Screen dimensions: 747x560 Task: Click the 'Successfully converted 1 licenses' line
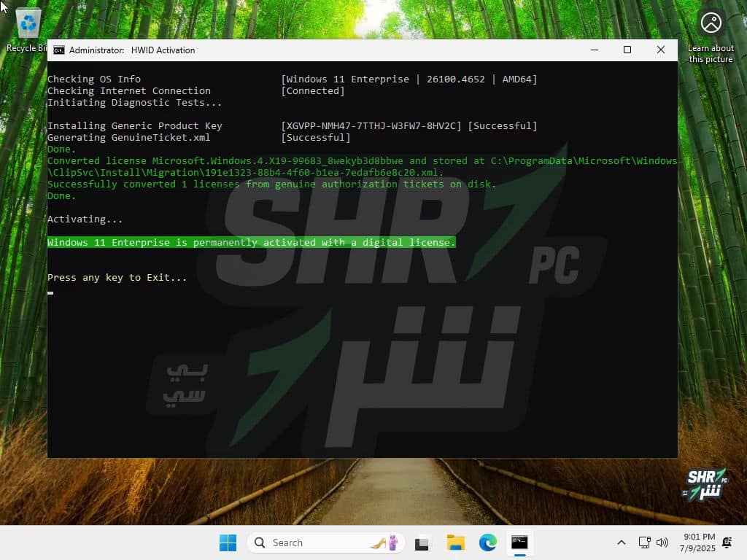[271, 184]
